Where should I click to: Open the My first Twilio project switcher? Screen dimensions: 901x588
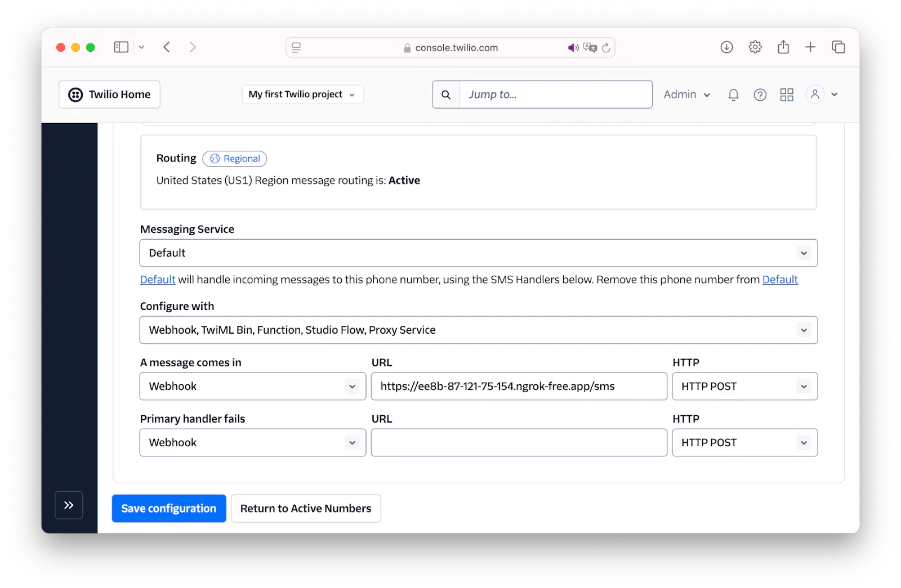click(x=302, y=94)
